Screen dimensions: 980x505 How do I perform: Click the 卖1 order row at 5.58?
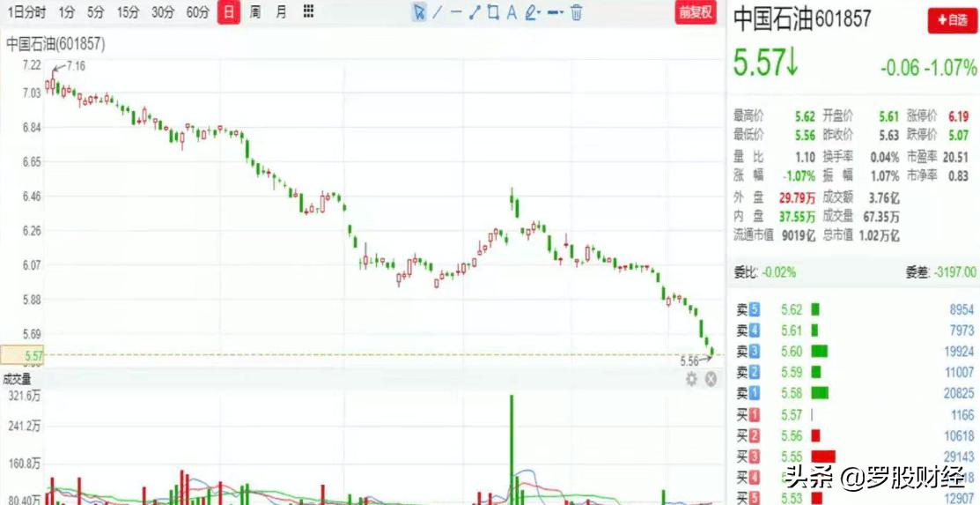853,393
